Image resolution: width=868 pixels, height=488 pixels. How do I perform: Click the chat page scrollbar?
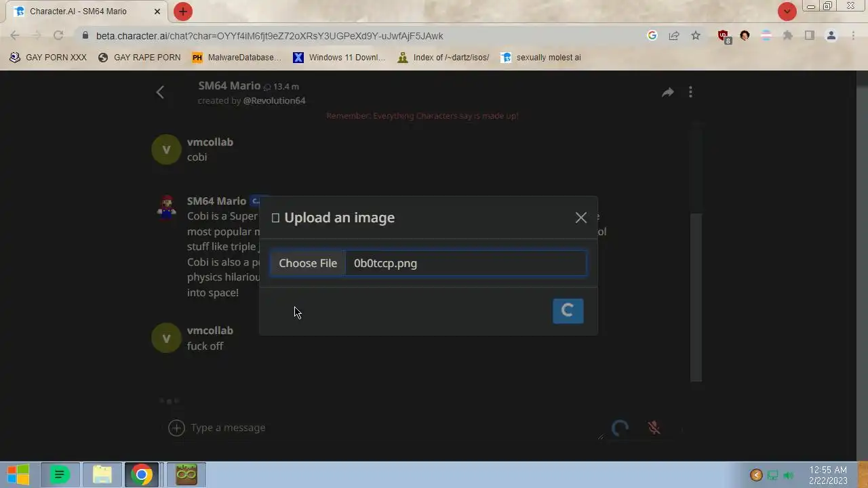click(696, 298)
